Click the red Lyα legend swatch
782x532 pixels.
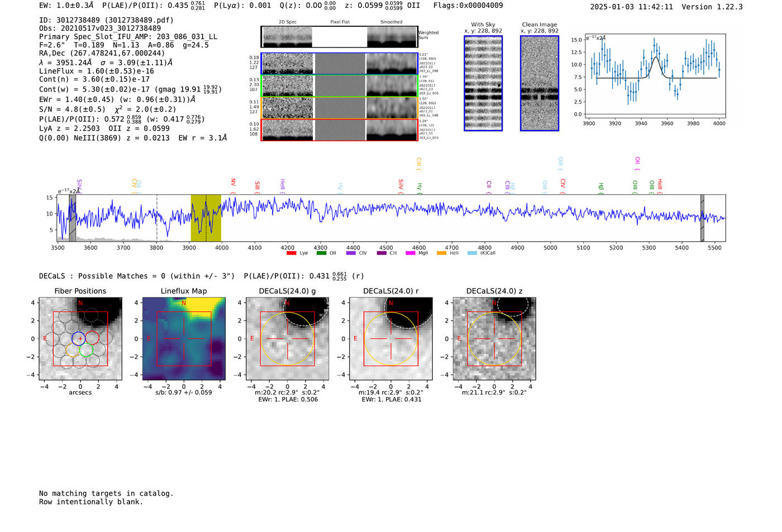(x=291, y=253)
